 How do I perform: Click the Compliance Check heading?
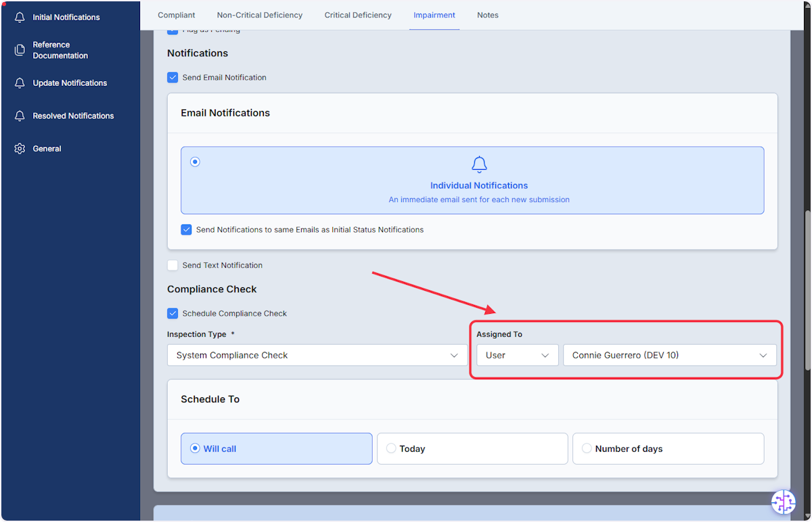pos(212,289)
